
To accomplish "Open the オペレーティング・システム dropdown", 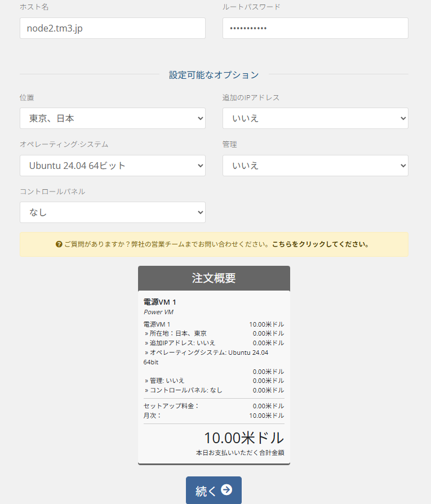I will (113, 166).
